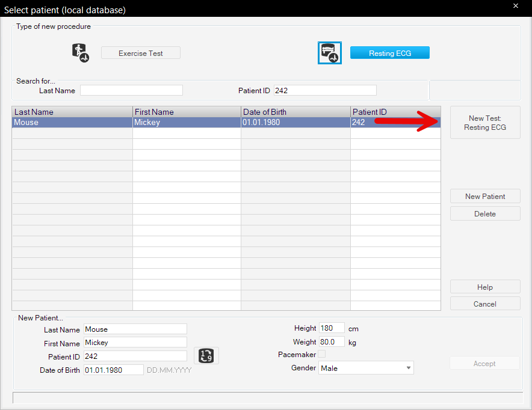Start New Test: Resting ECG
This screenshot has width=532, height=410.
(485, 123)
